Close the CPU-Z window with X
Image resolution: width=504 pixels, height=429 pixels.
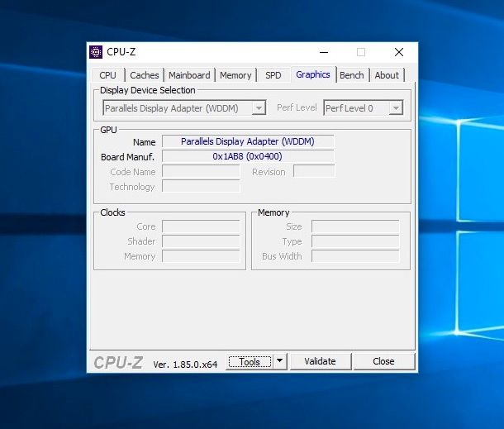tap(399, 52)
